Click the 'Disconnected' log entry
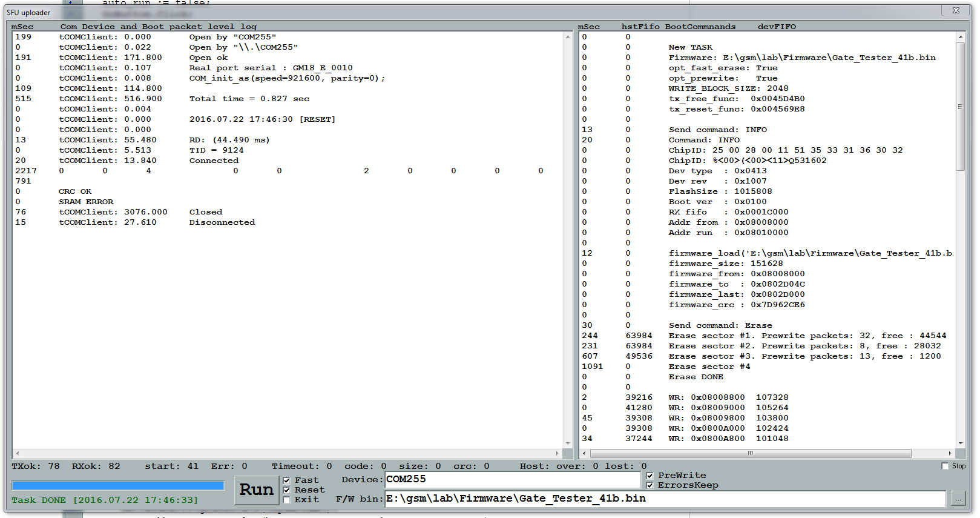Screen dimensions: 980x518 click(222, 222)
